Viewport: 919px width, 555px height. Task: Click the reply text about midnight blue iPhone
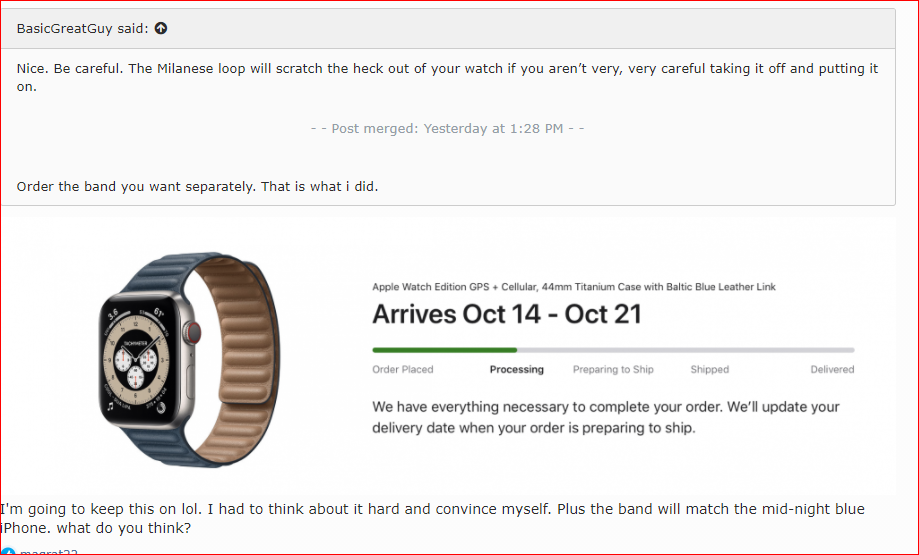tap(432, 518)
